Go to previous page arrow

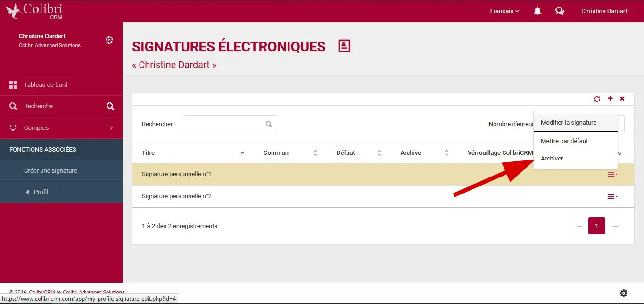pos(579,226)
